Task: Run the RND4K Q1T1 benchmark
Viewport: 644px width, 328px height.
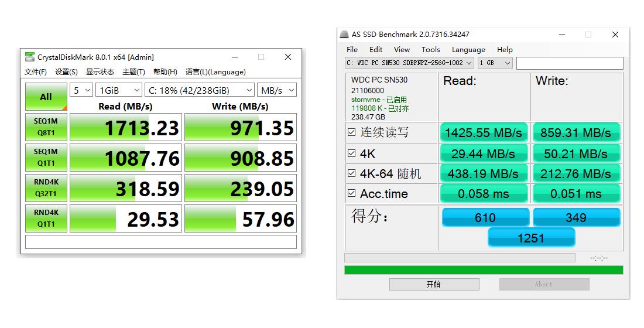Action: click(x=46, y=218)
